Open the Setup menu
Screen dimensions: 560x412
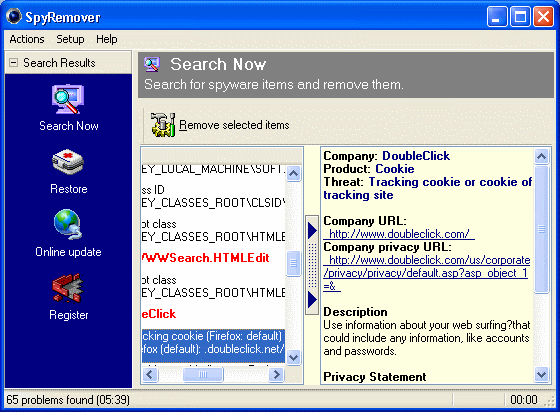pyautogui.click(x=70, y=39)
